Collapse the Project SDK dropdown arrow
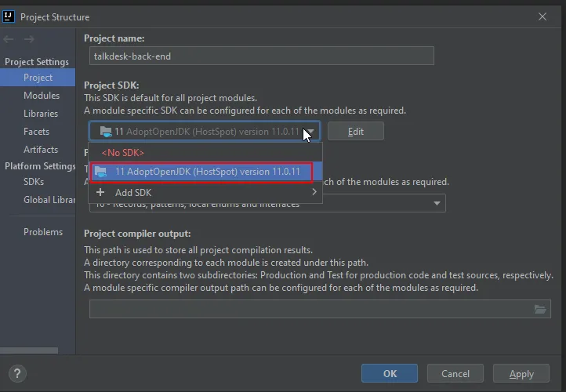The image size is (566, 392). (x=310, y=132)
